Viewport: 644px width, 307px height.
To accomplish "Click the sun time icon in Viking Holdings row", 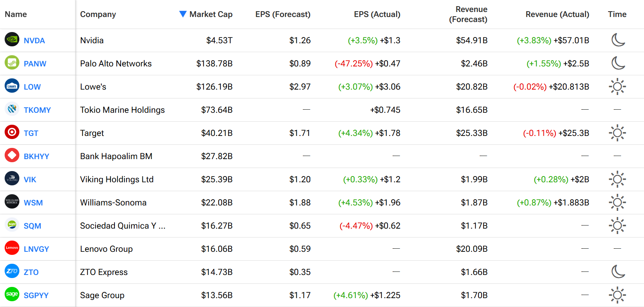I will click(x=617, y=179).
